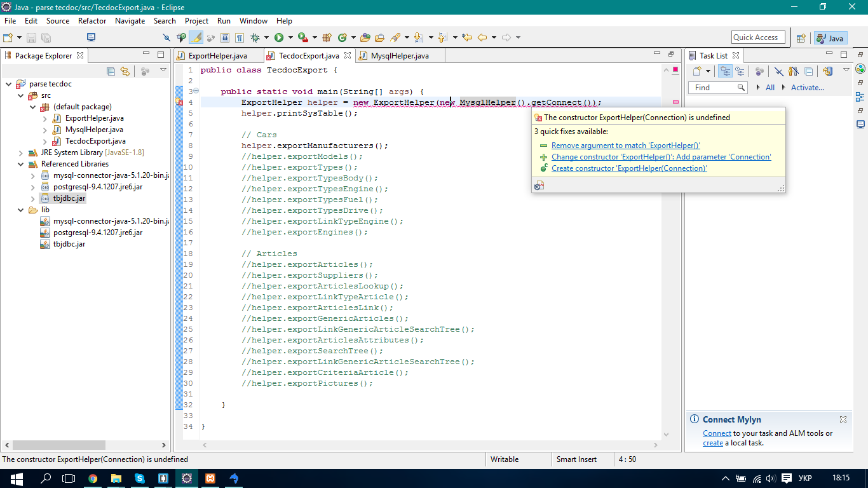Click the Quick Access search field

pyautogui.click(x=757, y=37)
